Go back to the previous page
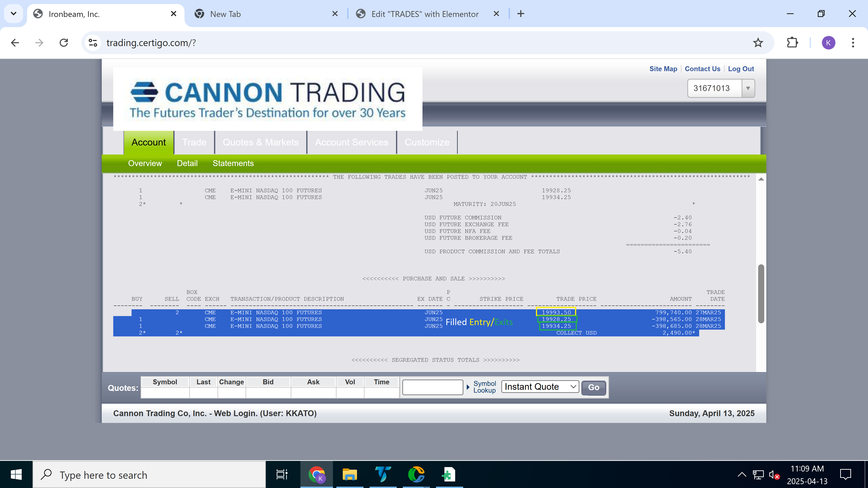Viewport: 868px width, 488px height. 15,43
